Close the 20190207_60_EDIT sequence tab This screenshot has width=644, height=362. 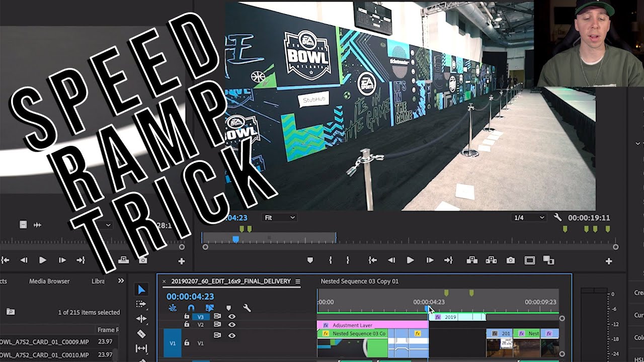click(x=164, y=282)
